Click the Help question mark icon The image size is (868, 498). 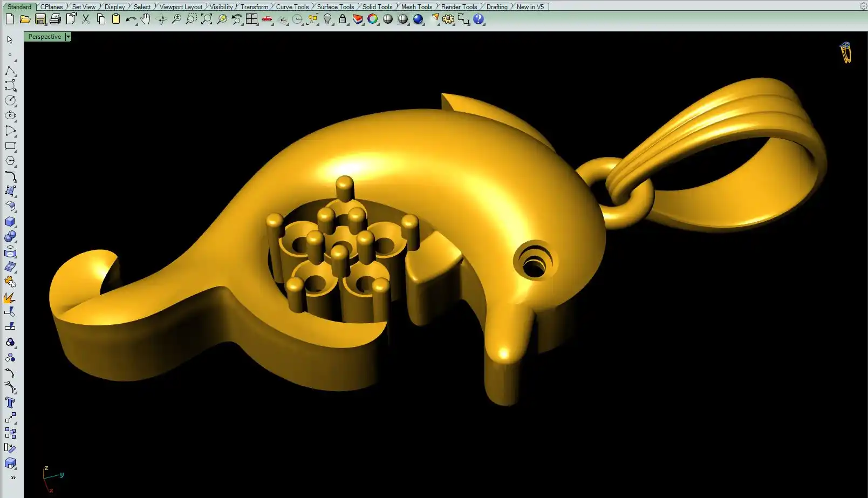[479, 19]
